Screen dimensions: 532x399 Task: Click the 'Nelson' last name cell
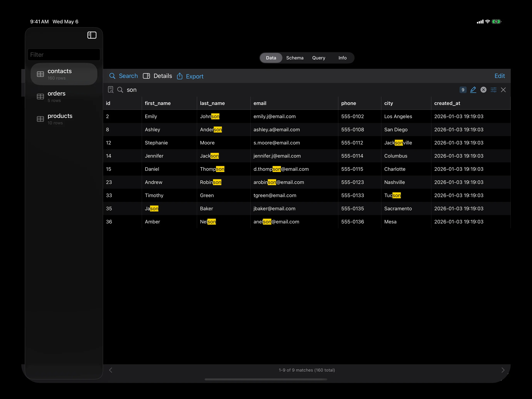click(224, 222)
